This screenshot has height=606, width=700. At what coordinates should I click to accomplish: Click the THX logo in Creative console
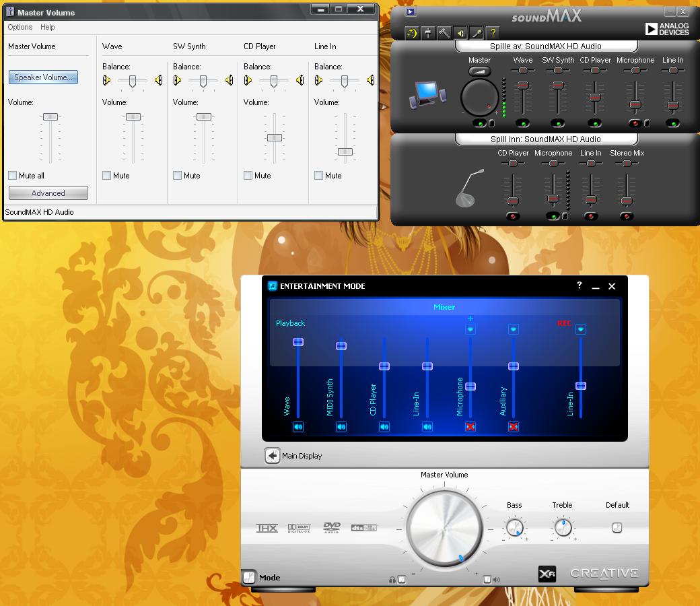tap(267, 529)
